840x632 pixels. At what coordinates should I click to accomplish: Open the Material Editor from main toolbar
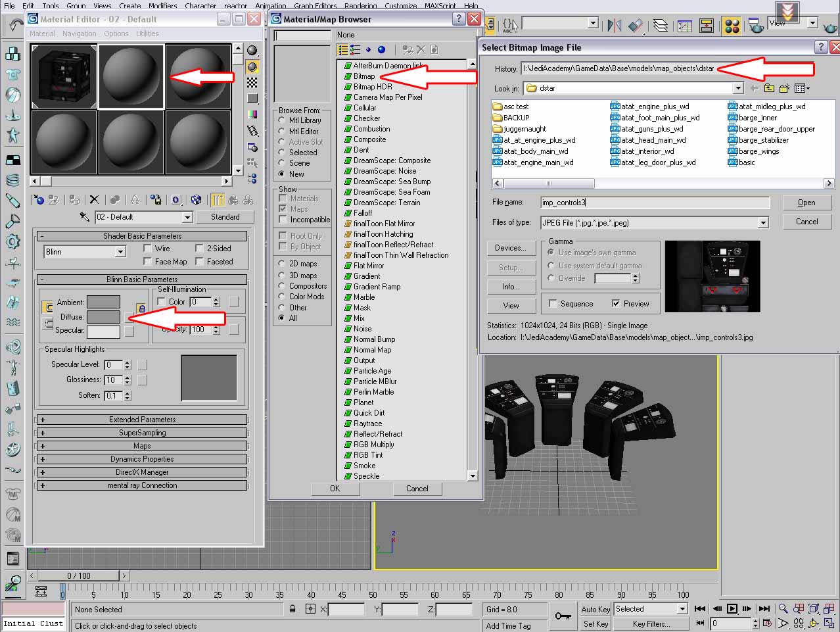[x=732, y=26]
